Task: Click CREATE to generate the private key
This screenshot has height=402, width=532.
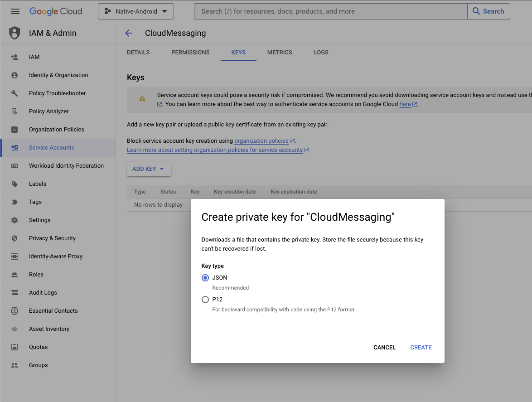Action: [x=421, y=348]
